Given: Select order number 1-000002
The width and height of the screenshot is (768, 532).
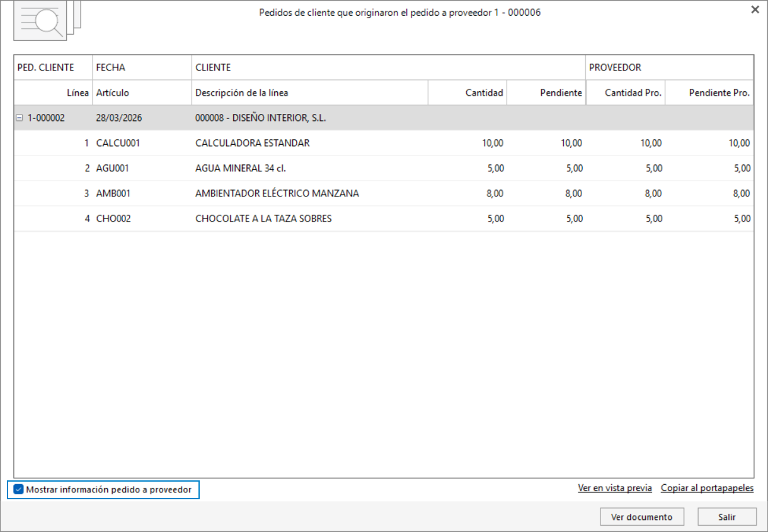Looking at the screenshot, I should point(46,118).
